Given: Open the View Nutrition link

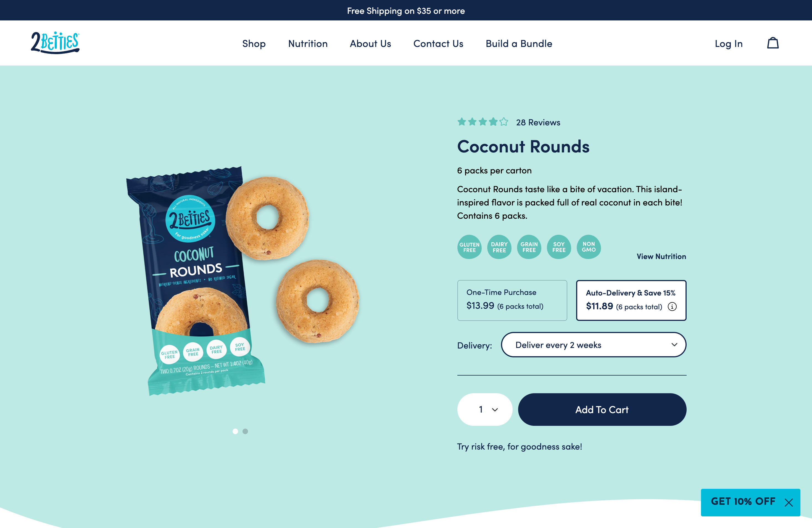Looking at the screenshot, I should tap(661, 257).
